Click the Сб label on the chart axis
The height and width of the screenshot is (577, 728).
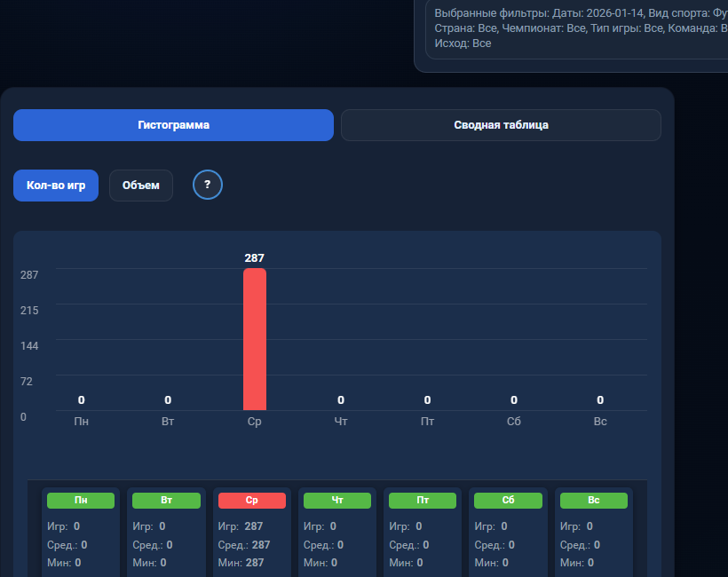click(x=513, y=422)
